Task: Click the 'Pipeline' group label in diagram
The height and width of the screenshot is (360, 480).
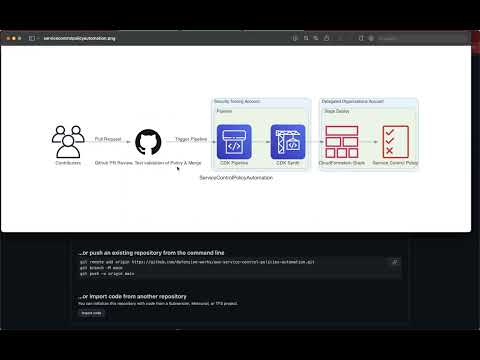Action: tap(224, 111)
